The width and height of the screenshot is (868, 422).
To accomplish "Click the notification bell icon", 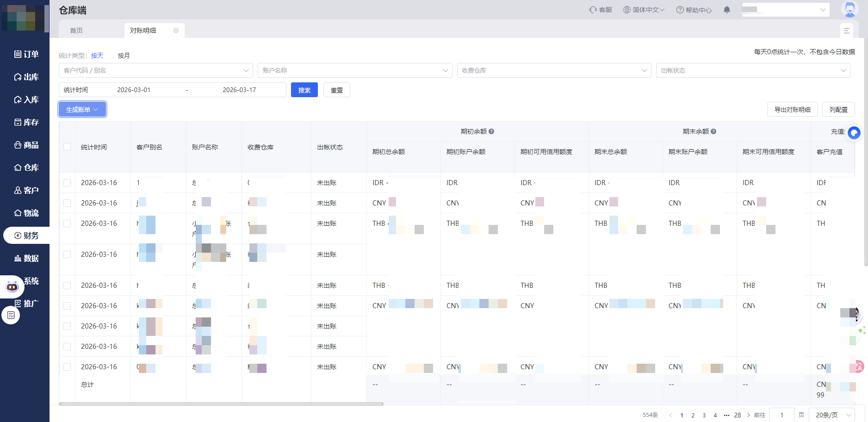I will pos(727,10).
